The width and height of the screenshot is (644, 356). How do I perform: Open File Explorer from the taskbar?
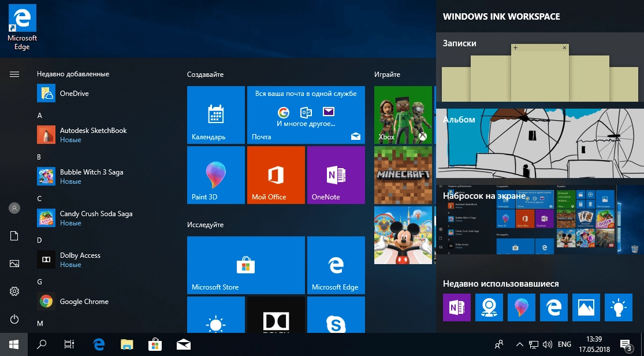[127, 344]
